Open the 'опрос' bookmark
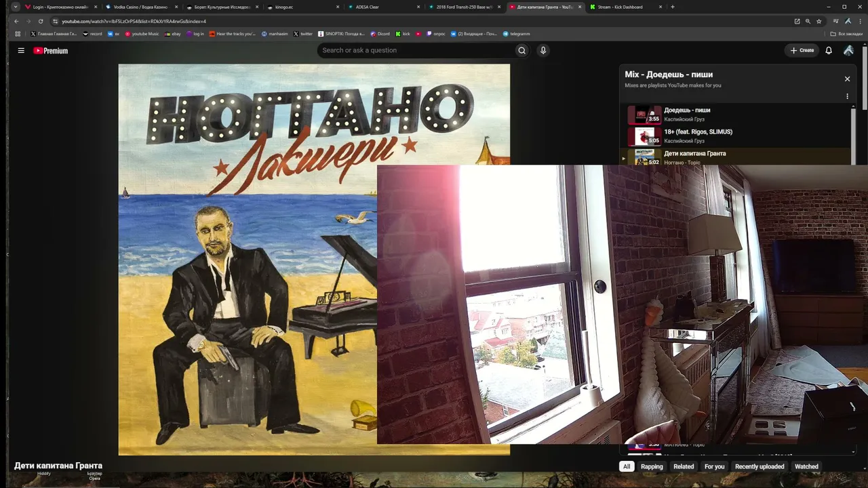 point(436,34)
